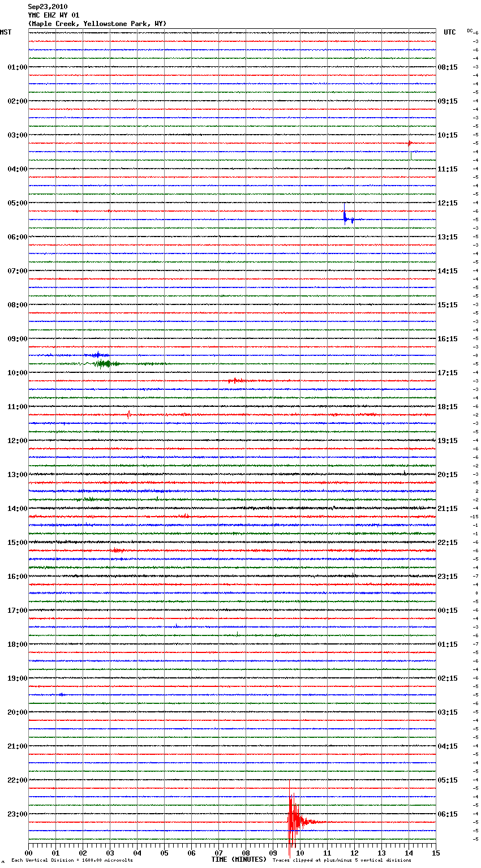The width and height of the screenshot is (481, 868).
Task: Click the '00:15' UTC time label
Action: [448, 611]
